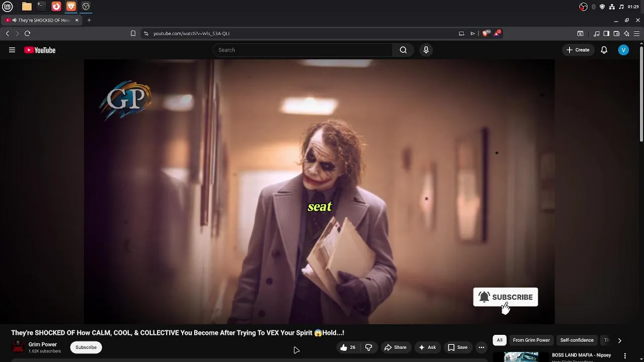Image resolution: width=644 pixels, height=362 pixels.
Task: Click the video player to pause
Action: (319, 191)
